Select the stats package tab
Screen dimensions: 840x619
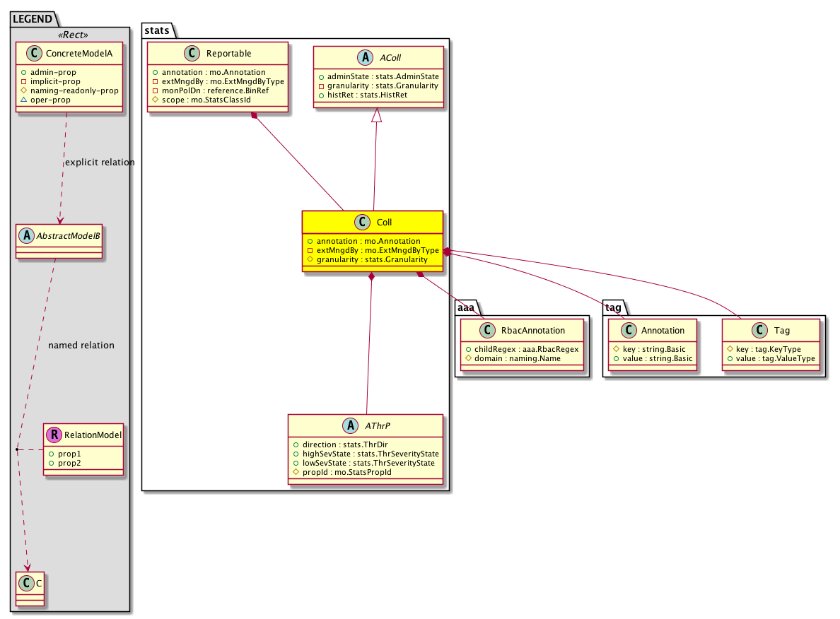(156, 30)
